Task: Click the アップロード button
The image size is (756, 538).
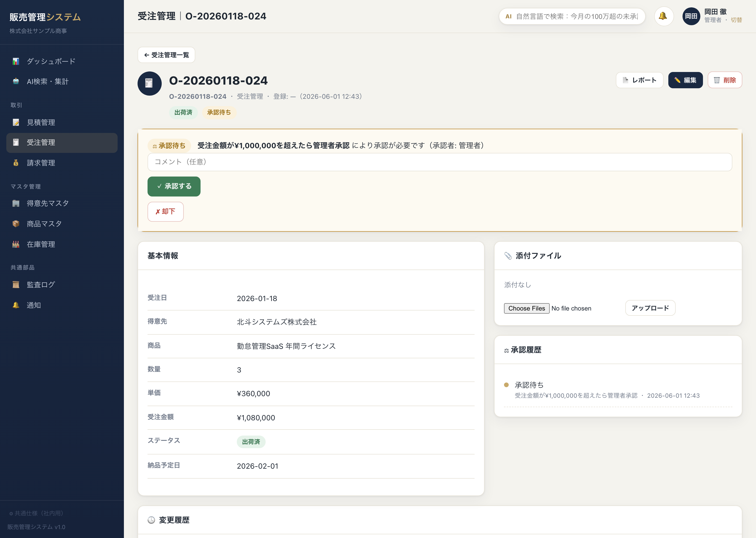Action: click(650, 308)
